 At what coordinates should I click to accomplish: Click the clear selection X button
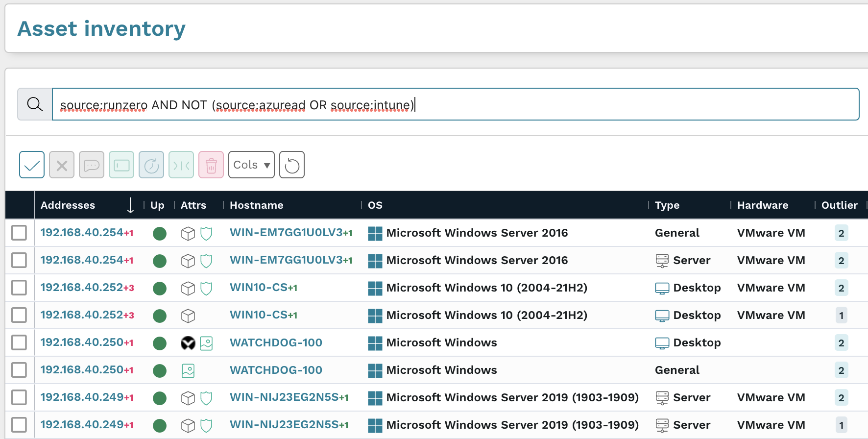[x=62, y=165]
